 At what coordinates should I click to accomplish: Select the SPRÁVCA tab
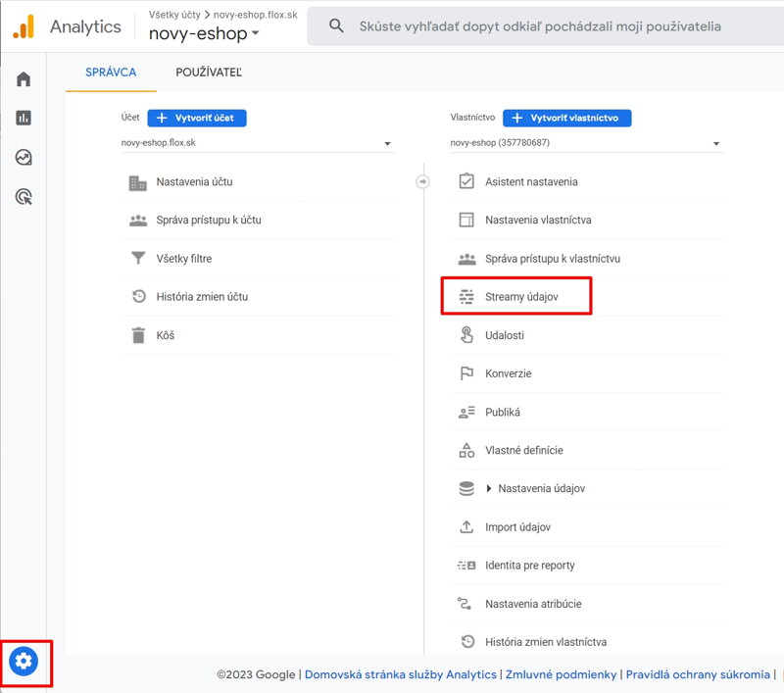pos(111,73)
